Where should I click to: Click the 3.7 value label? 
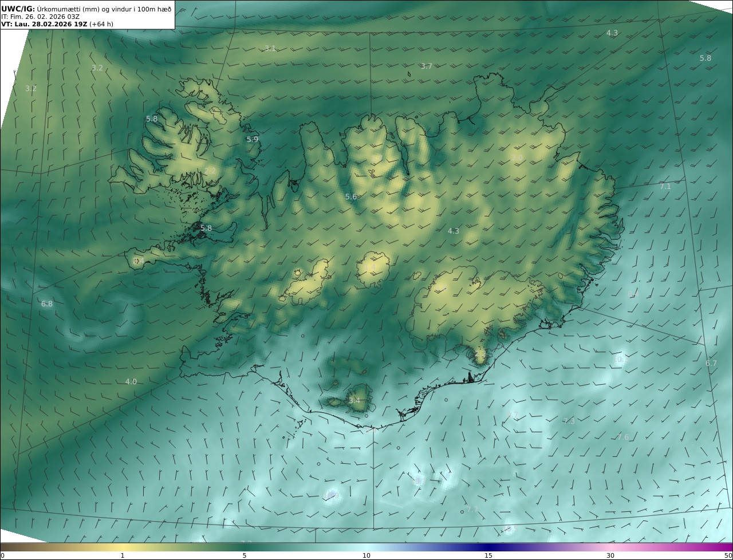click(427, 66)
